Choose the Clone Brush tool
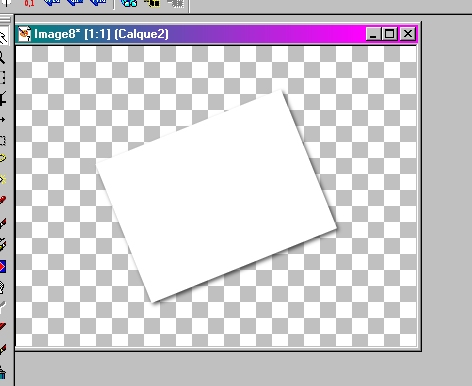472x386 pixels. (3, 245)
